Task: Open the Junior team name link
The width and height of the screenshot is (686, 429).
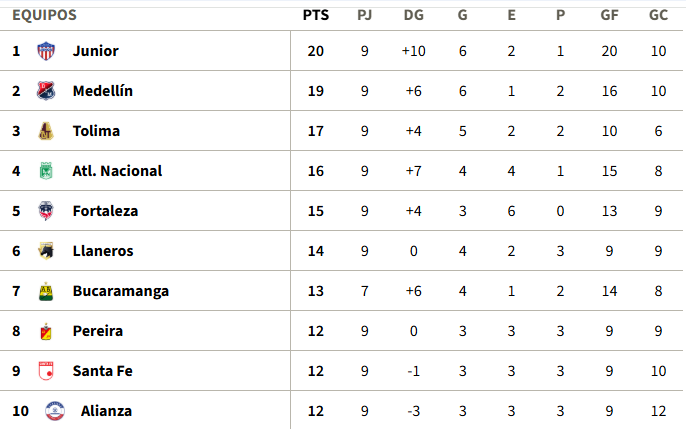Action: point(95,51)
